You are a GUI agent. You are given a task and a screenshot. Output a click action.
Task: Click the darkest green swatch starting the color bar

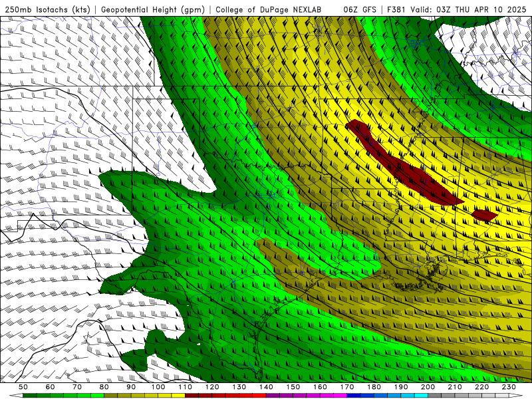click(x=30, y=396)
